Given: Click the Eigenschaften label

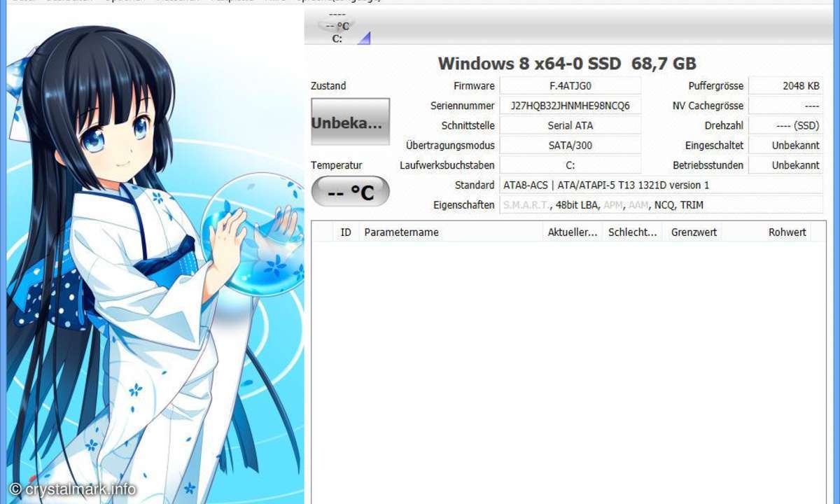Looking at the screenshot, I should [x=464, y=205].
